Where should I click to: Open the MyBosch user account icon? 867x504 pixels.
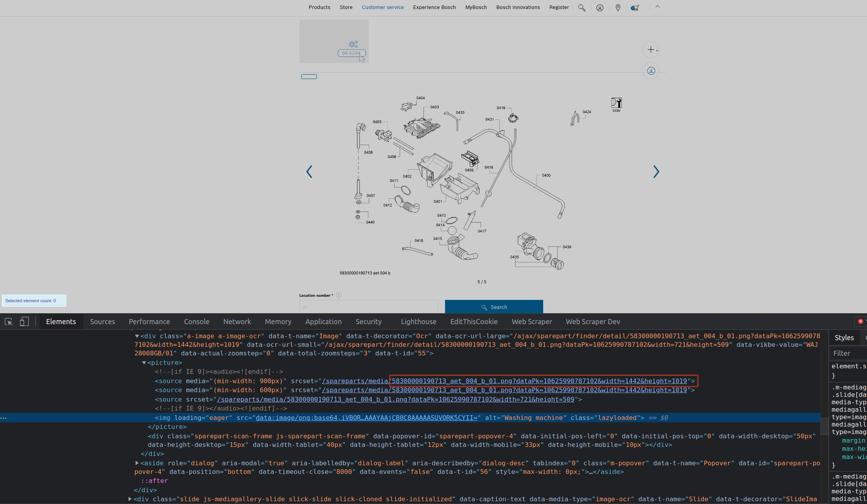[x=600, y=8]
